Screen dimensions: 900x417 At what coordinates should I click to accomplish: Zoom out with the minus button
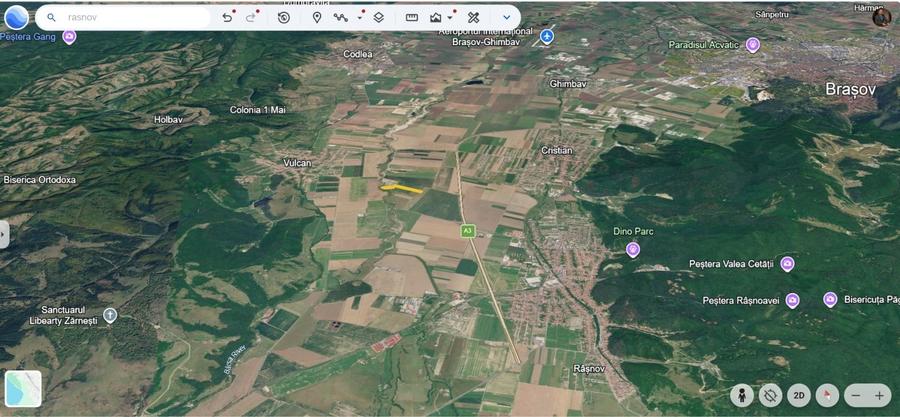pyautogui.click(x=856, y=395)
